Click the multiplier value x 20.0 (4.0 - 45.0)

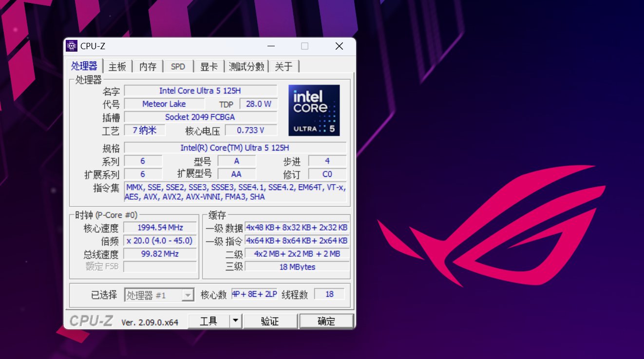pyautogui.click(x=160, y=241)
